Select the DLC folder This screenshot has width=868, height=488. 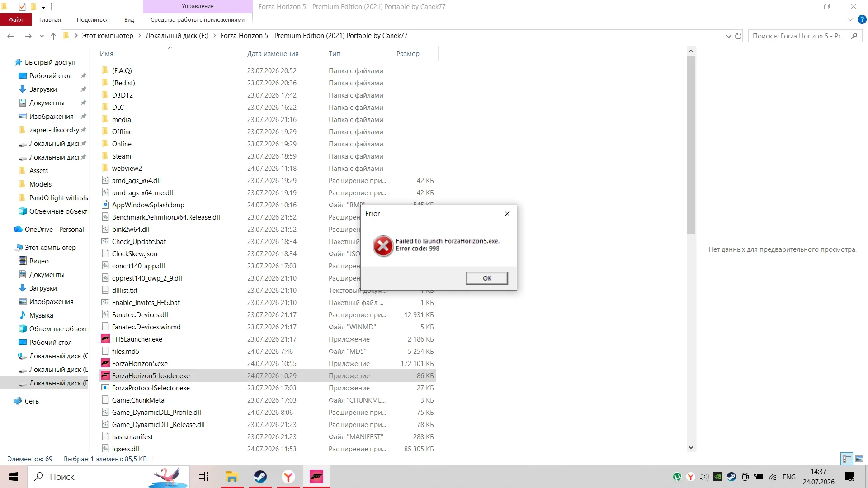[118, 108]
